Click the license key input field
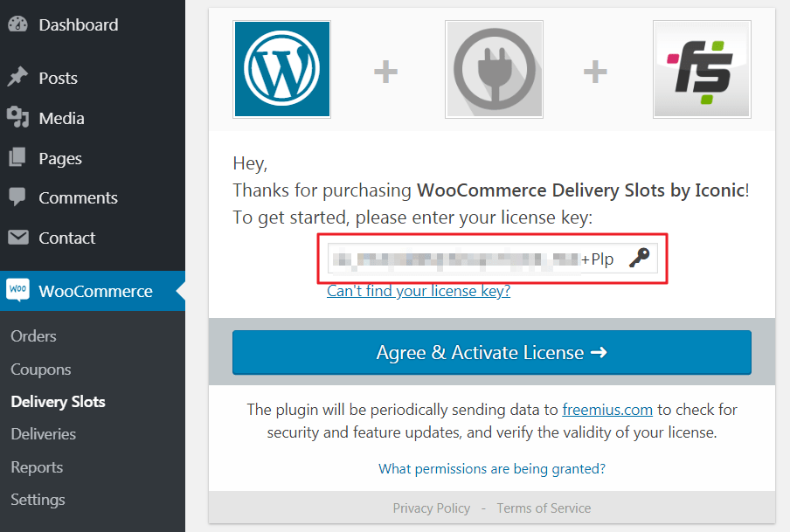The width and height of the screenshot is (790, 532). click(x=472, y=259)
